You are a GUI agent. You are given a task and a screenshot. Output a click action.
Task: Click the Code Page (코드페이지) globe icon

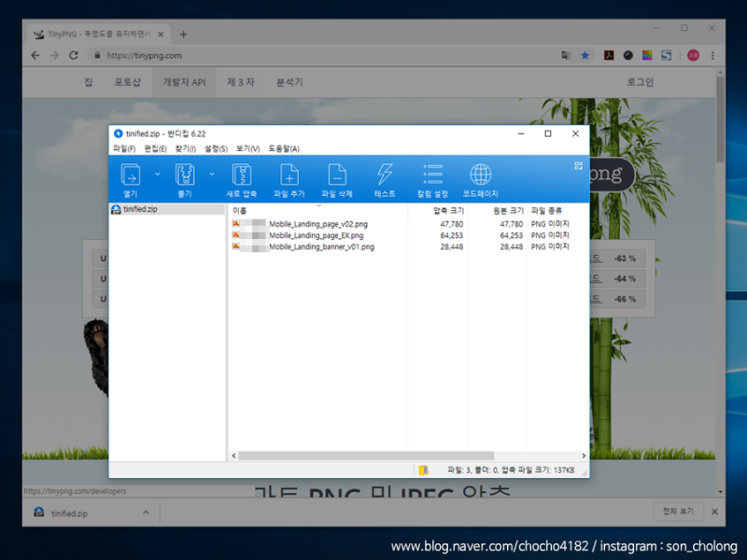[x=480, y=175]
